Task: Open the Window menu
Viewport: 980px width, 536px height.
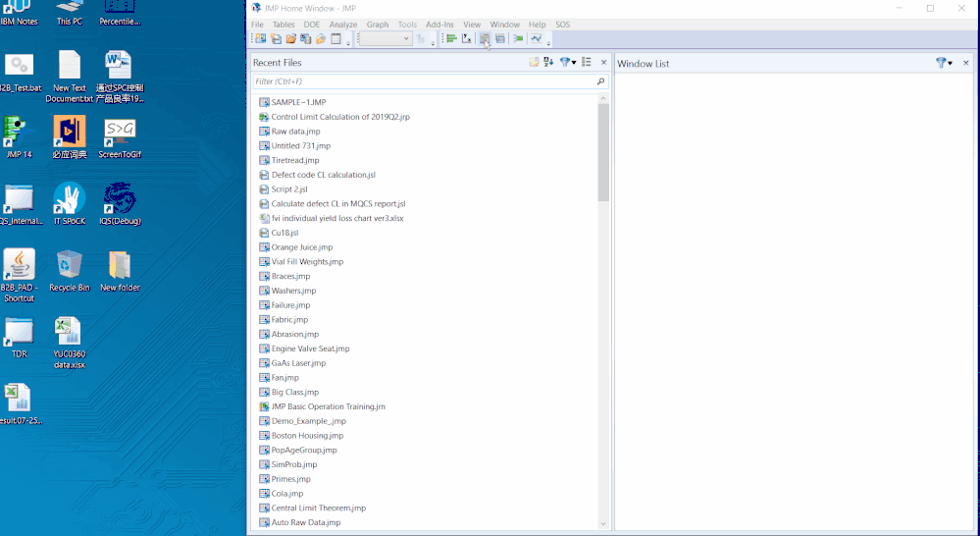Action: pos(504,25)
